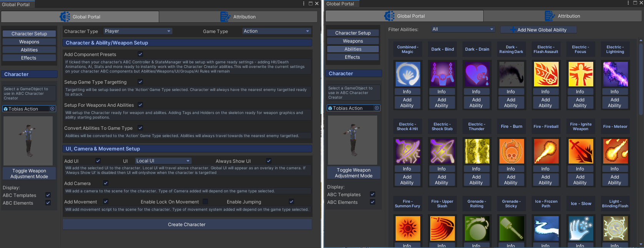Select Character Setup in right window sidebar
This screenshot has width=644, height=248.
[x=353, y=33]
